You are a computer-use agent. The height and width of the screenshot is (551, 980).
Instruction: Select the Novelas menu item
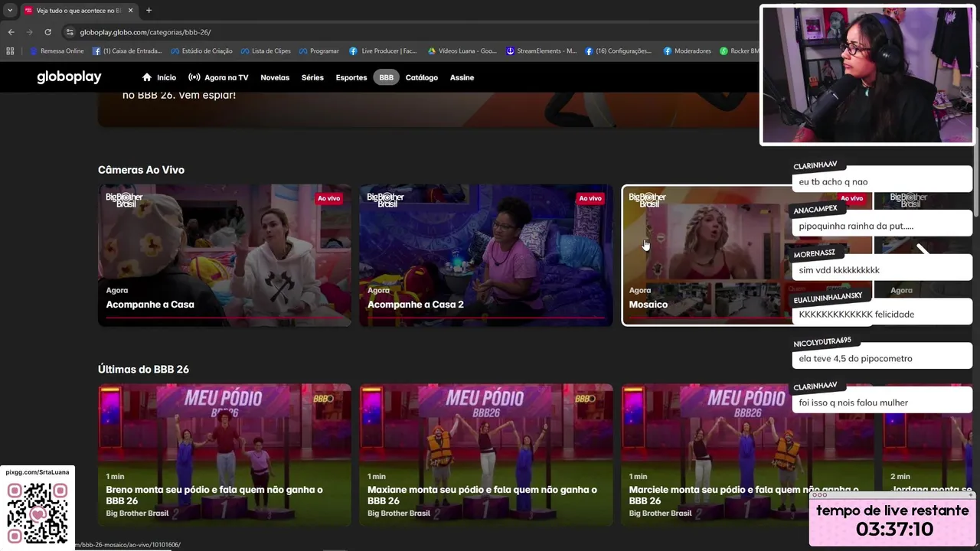tap(275, 77)
